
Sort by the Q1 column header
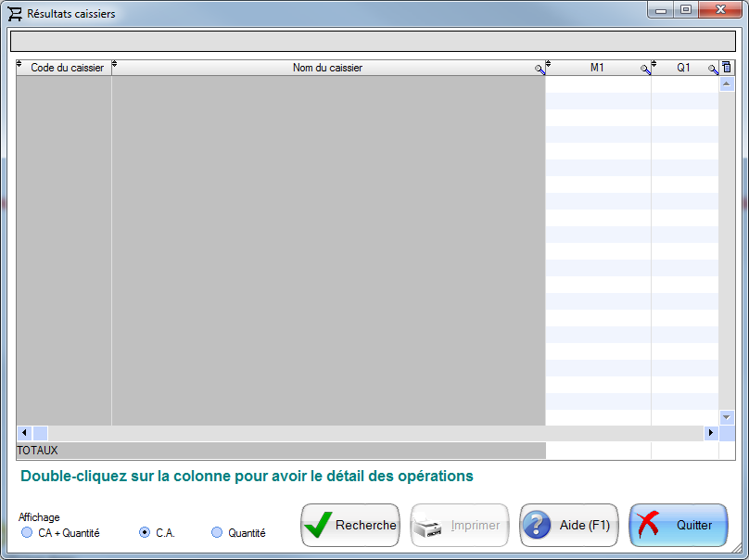pyautogui.click(x=682, y=68)
